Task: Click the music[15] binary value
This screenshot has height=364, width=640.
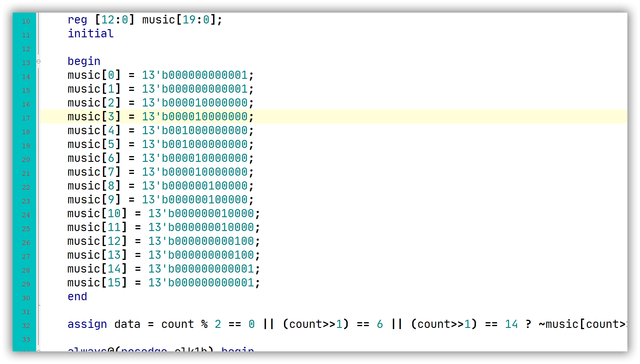Action: [x=201, y=282]
